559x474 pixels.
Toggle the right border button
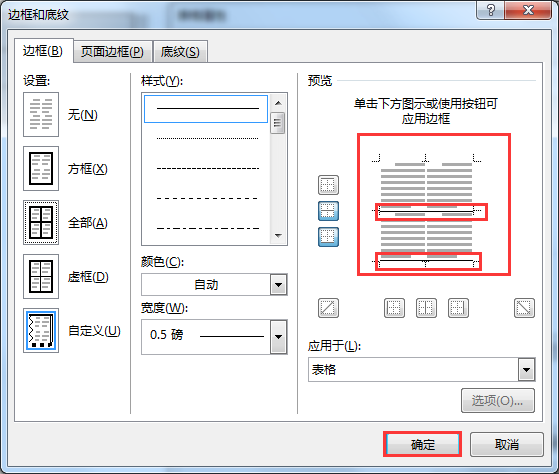coord(458,308)
